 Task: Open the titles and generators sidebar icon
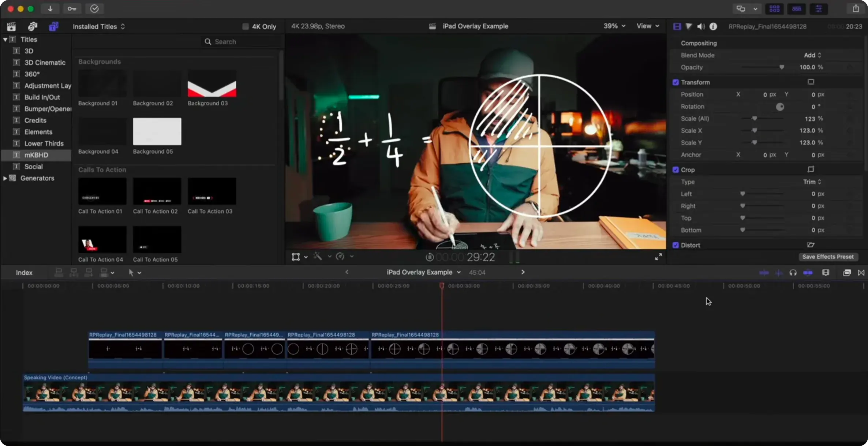(x=54, y=26)
